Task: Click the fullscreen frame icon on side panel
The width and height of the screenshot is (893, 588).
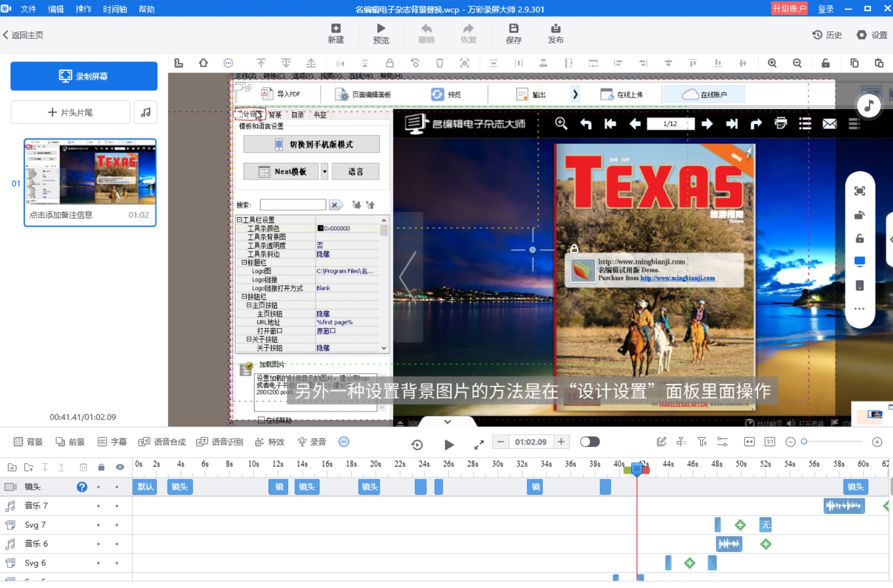Action: click(859, 191)
